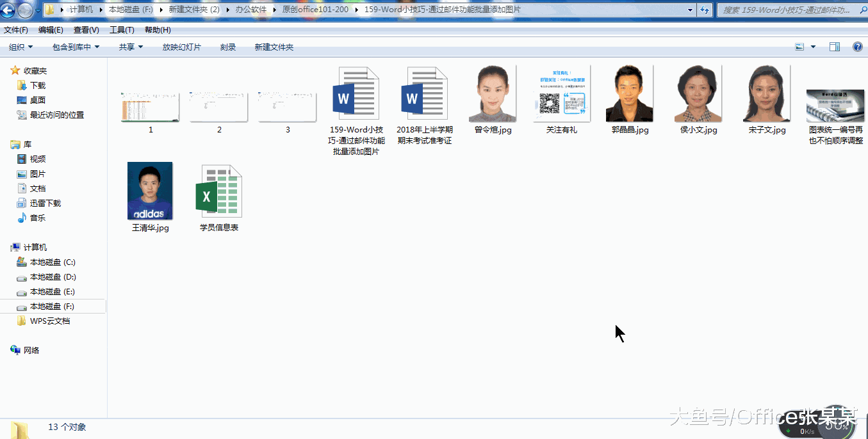Viewport: 868px width, 439px height.
Task: Click the forward navigation arrow
Action: click(x=26, y=10)
